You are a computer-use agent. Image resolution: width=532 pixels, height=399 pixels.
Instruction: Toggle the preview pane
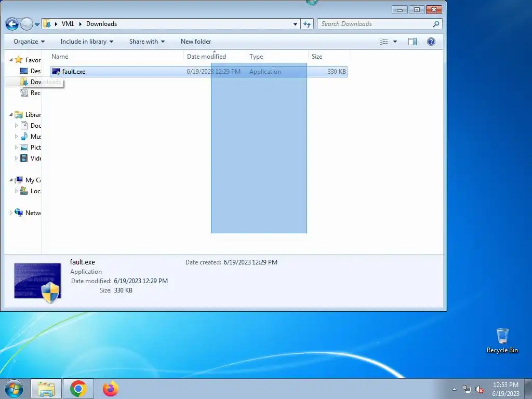[x=413, y=42]
